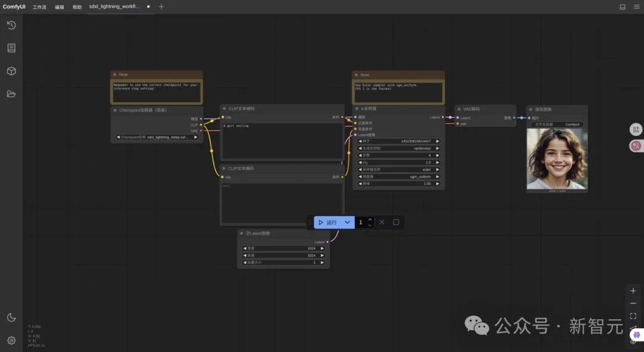Open the floating grid-plus widget button
This screenshot has height=352, width=644.
pos(636,130)
